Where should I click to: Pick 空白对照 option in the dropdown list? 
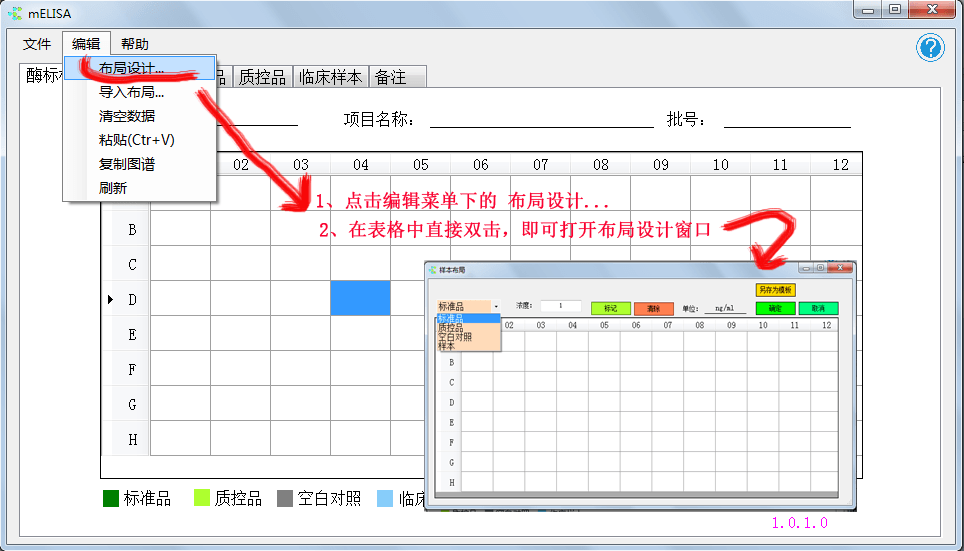click(x=468, y=337)
